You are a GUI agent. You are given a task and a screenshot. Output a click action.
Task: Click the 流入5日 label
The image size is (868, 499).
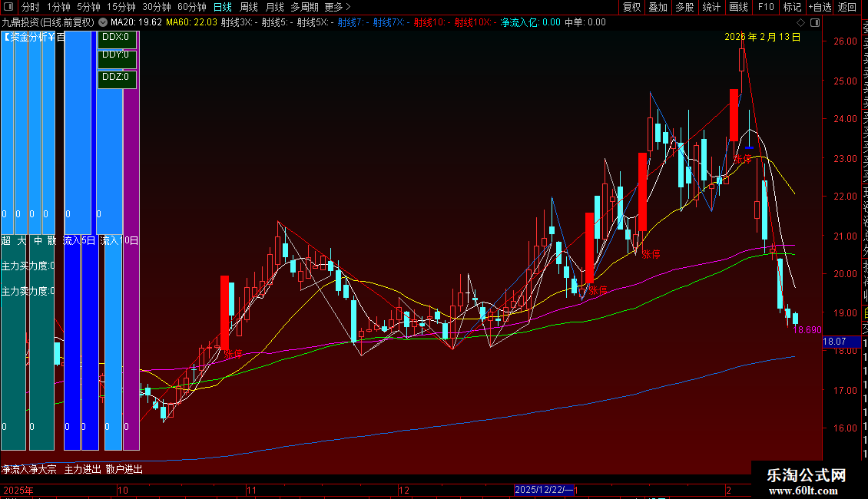click(x=79, y=240)
